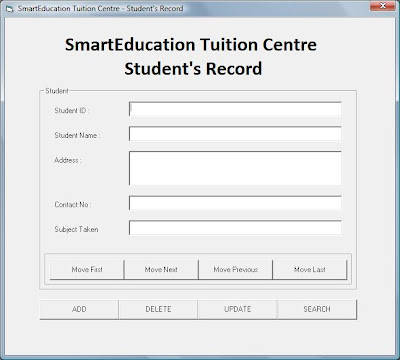Click the 'Student' group box caption

pos(57,91)
